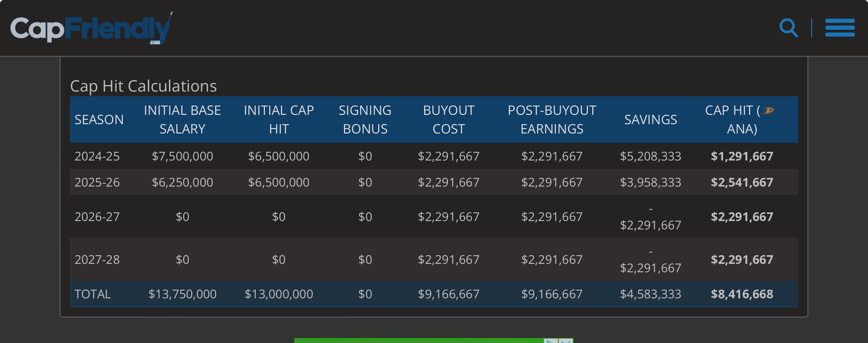Click the CapFriendly logo

91,28
